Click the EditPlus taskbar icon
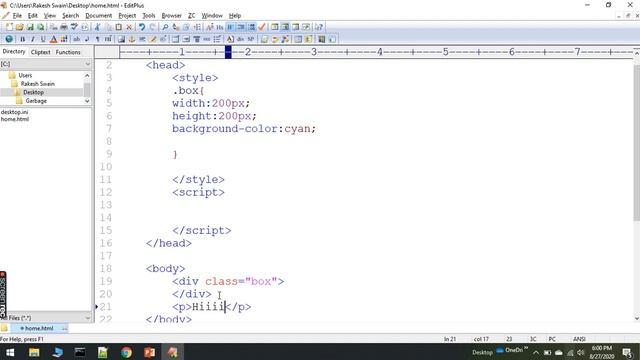The height and width of the screenshot is (360, 640). pyautogui.click(x=173, y=352)
